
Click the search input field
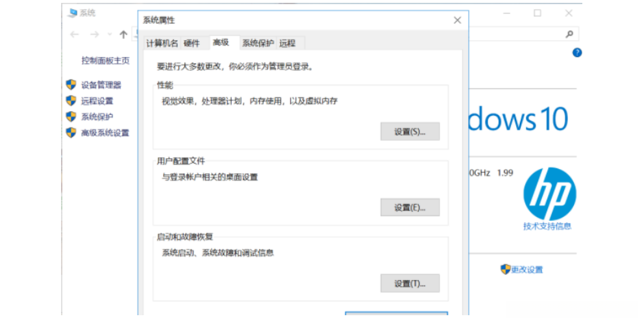(x=523, y=34)
